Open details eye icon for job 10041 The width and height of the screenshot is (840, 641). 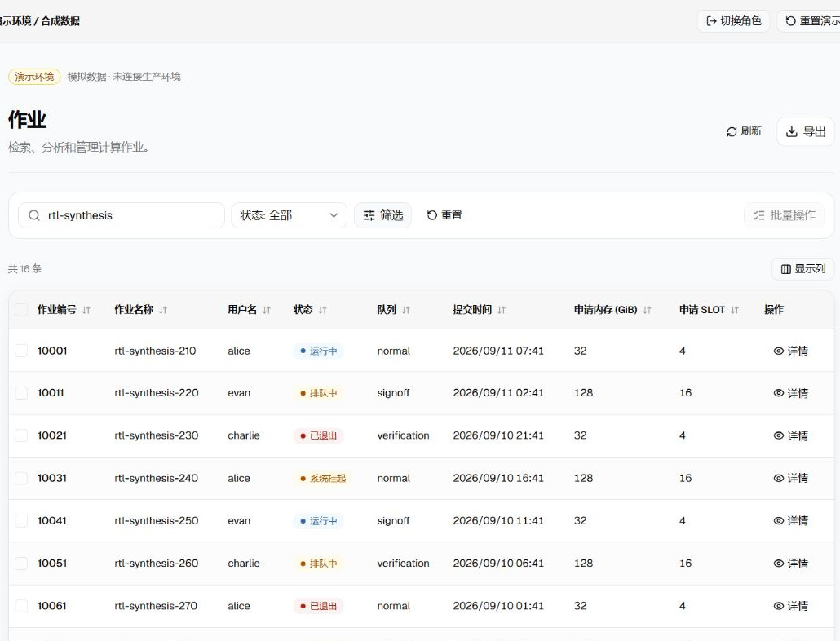coord(778,520)
